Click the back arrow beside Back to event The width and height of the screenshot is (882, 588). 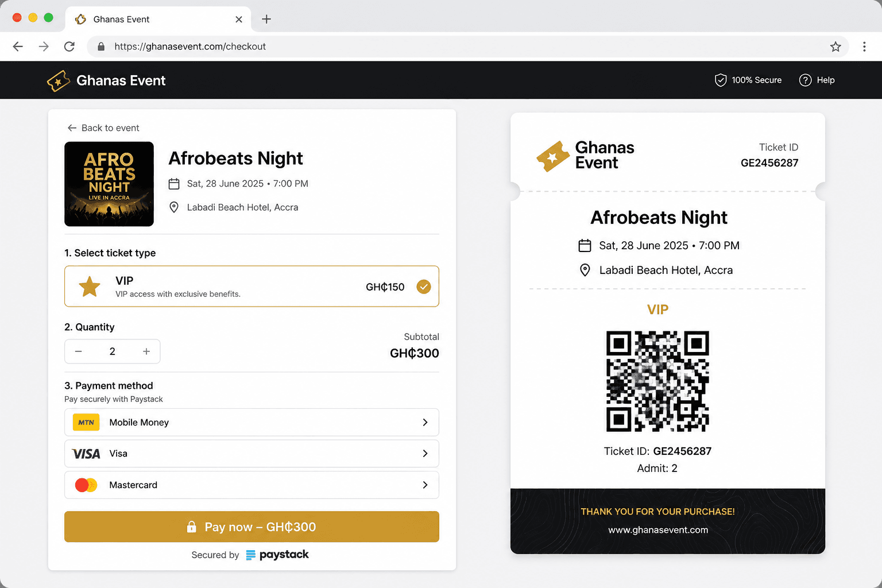click(72, 127)
